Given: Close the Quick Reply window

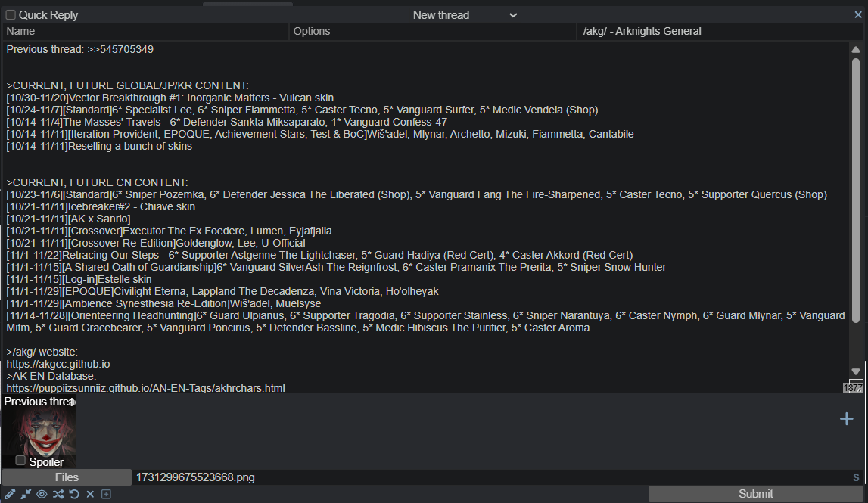Looking at the screenshot, I should tap(858, 15).
